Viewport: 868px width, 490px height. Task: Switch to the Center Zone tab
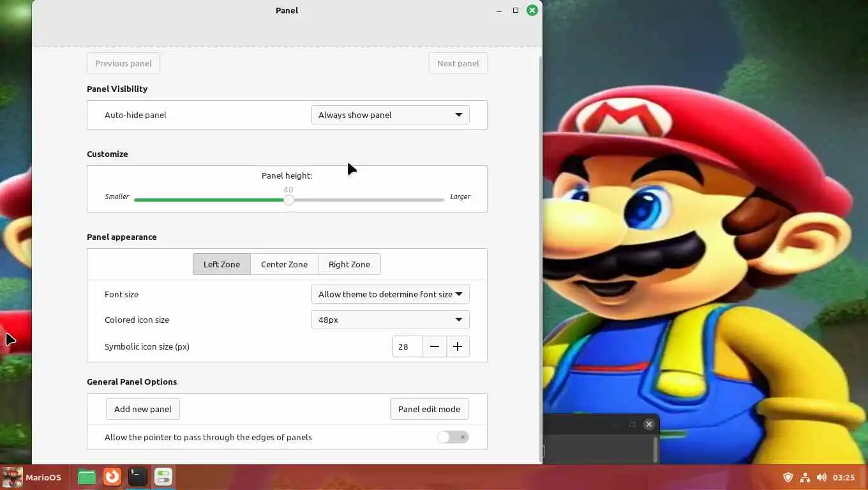[284, 264]
